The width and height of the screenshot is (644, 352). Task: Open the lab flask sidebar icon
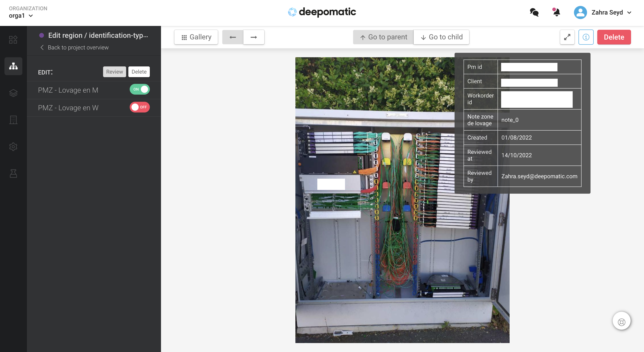point(13,173)
